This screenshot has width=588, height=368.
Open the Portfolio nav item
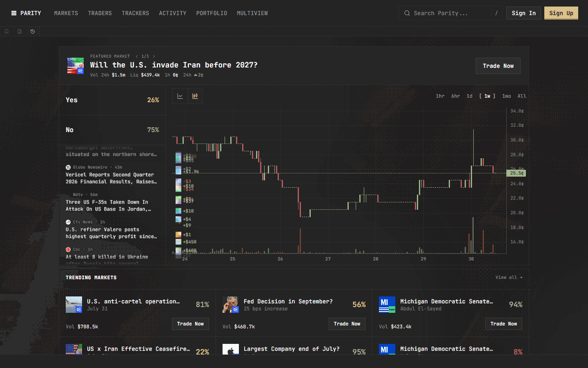point(212,13)
